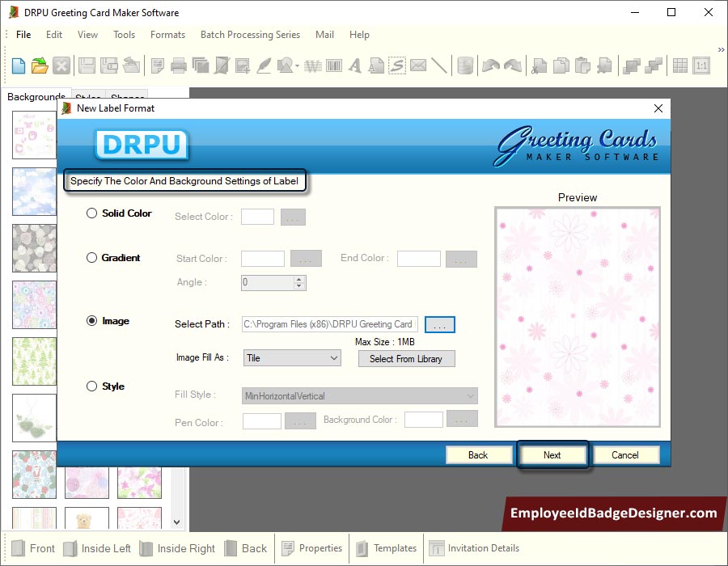728x566 pixels.
Task: Select the Style radio button
Action: (92, 386)
